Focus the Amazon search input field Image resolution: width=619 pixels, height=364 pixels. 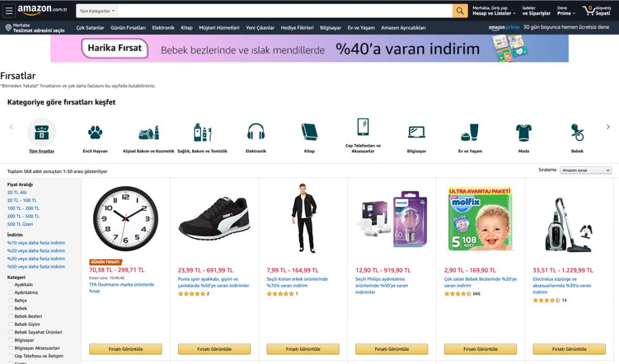click(x=285, y=11)
